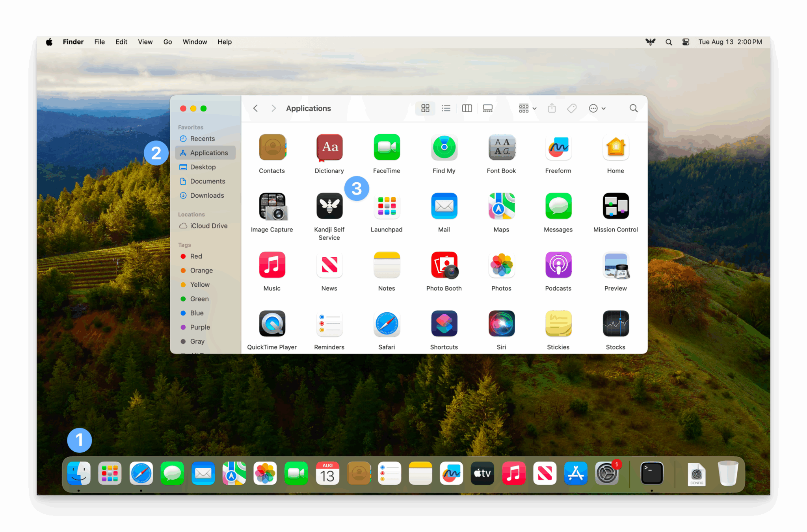
Task: Select Downloads in the sidebar
Action: point(207,195)
